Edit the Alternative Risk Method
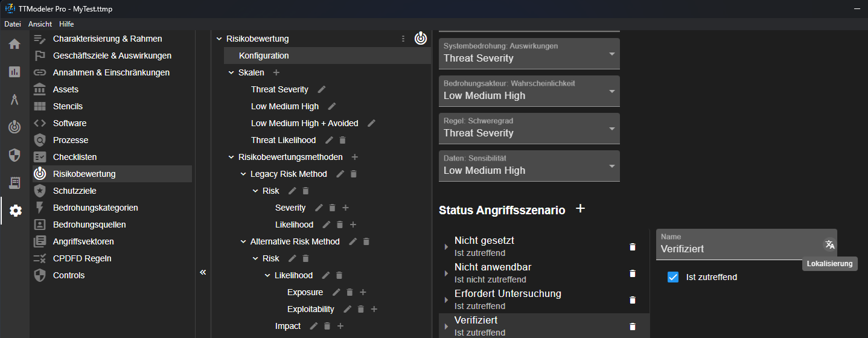This screenshot has width=868, height=338. coord(353,241)
